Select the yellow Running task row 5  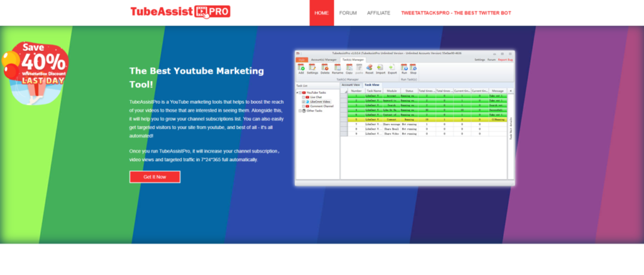click(427, 119)
